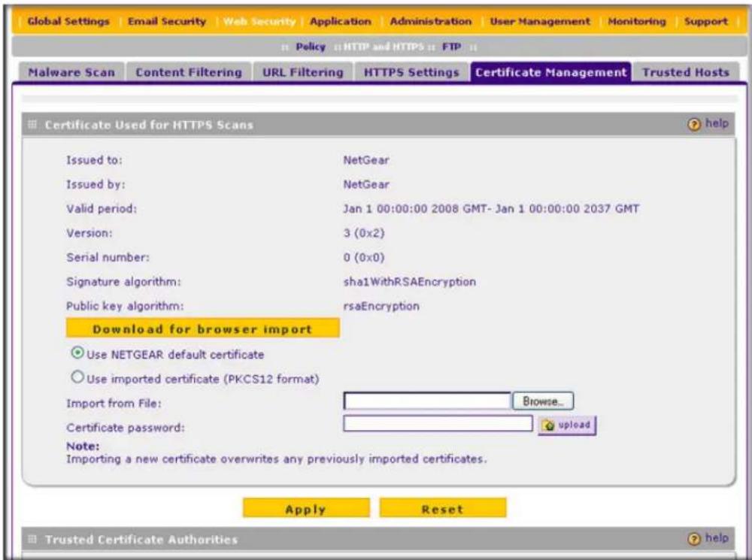Click the Apply button

(x=306, y=509)
